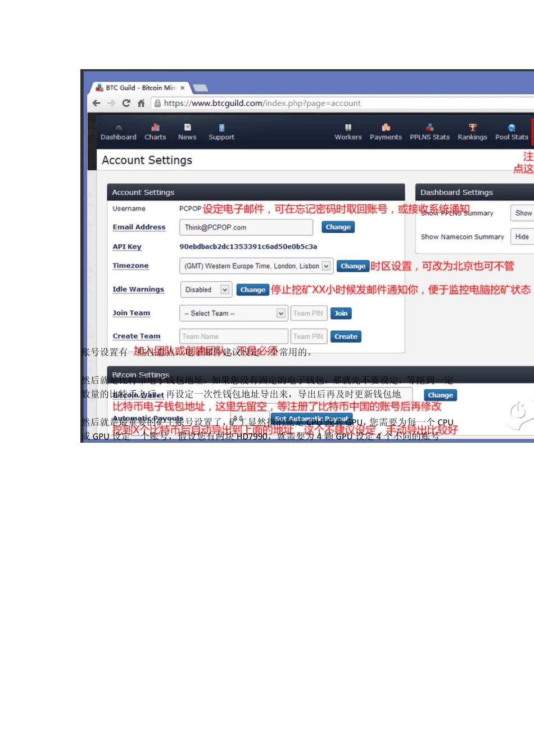Image resolution: width=534 pixels, height=756 pixels.
Task: Click the Timezone label link
Action: (130, 265)
